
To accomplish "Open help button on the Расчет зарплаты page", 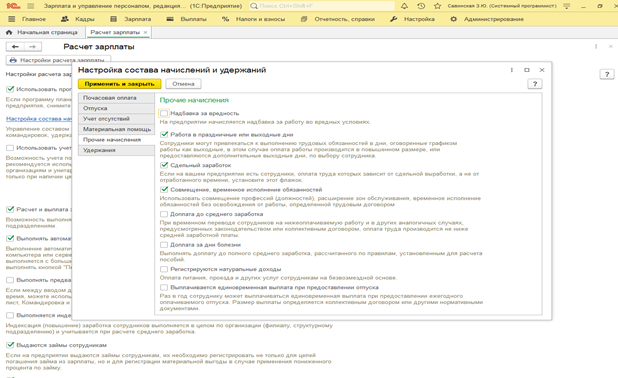I will pyautogui.click(x=607, y=74).
